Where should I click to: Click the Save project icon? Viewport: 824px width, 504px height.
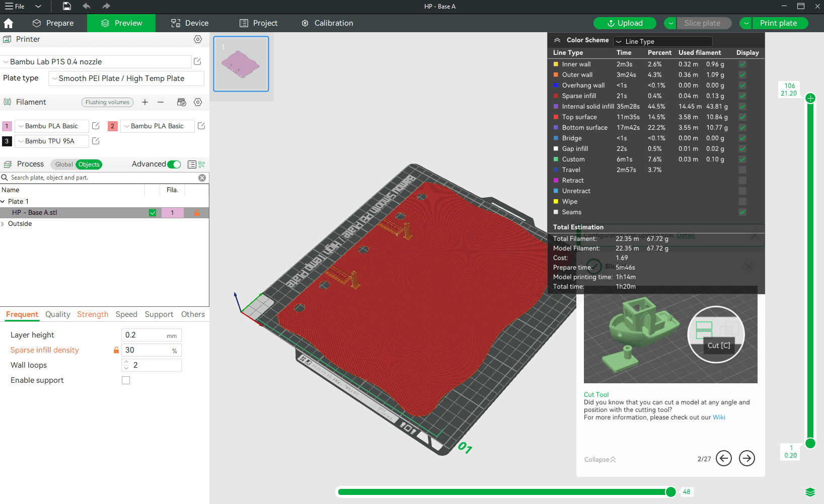coord(67,6)
